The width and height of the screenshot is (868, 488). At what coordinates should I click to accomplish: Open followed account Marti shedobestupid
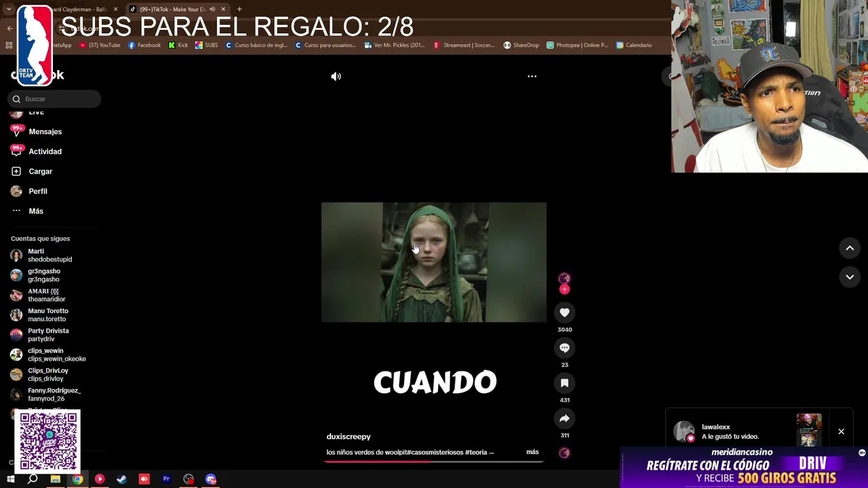coord(42,256)
